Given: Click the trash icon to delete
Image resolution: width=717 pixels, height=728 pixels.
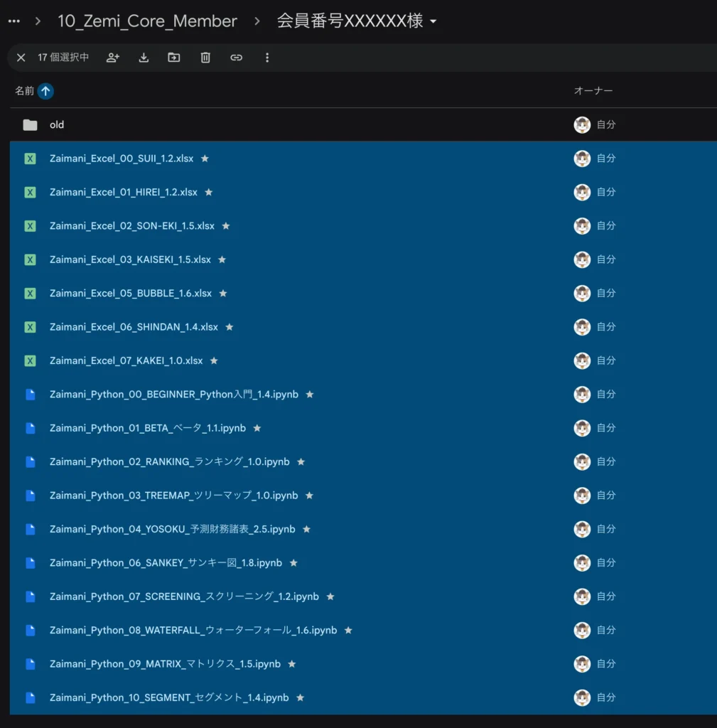Looking at the screenshot, I should click(x=205, y=58).
